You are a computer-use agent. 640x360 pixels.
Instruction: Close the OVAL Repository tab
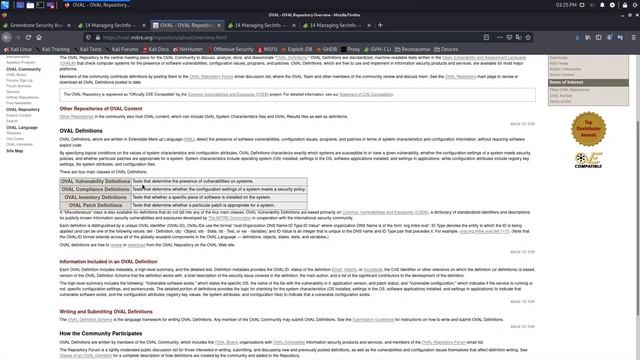point(219,25)
